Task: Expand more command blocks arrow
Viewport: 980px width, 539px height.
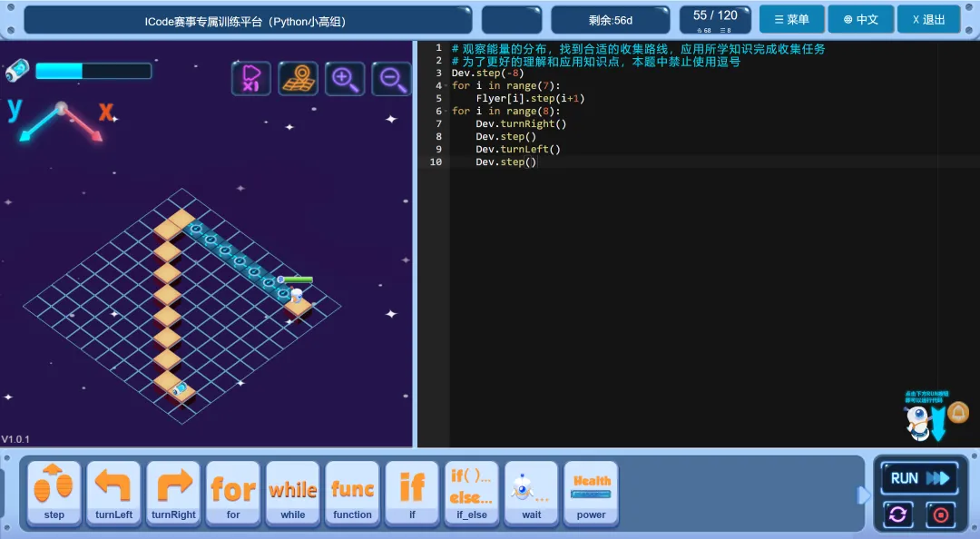Action: click(863, 495)
